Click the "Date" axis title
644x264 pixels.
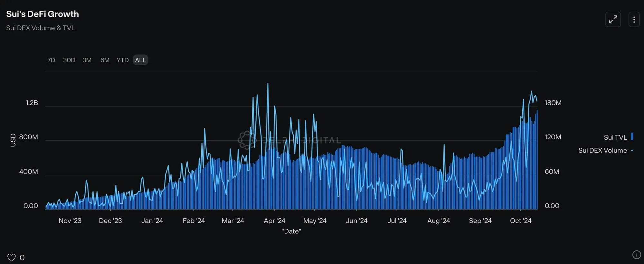click(x=291, y=231)
